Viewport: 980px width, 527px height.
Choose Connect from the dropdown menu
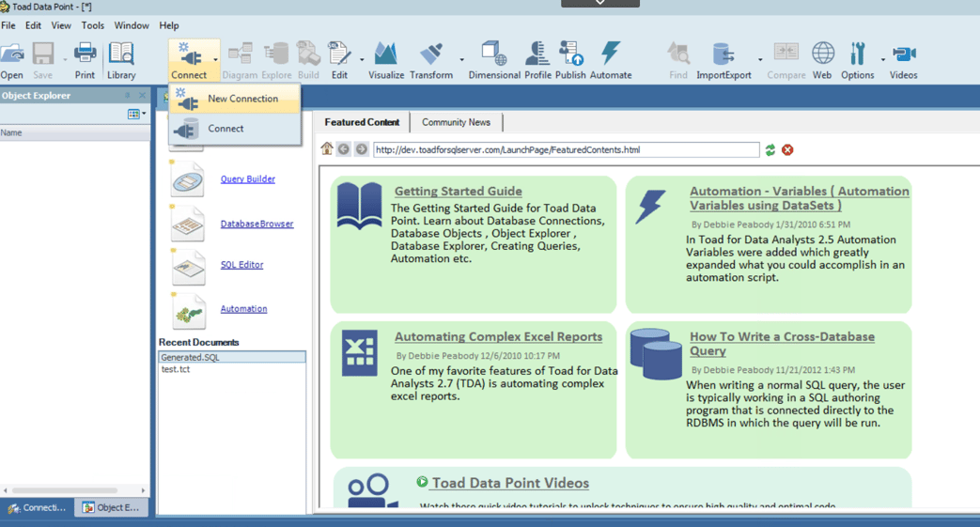coord(235,129)
